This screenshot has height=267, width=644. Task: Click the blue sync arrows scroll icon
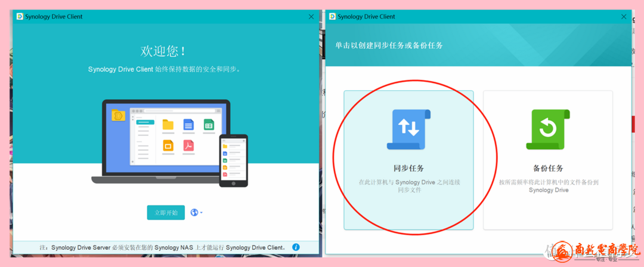point(408,129)
